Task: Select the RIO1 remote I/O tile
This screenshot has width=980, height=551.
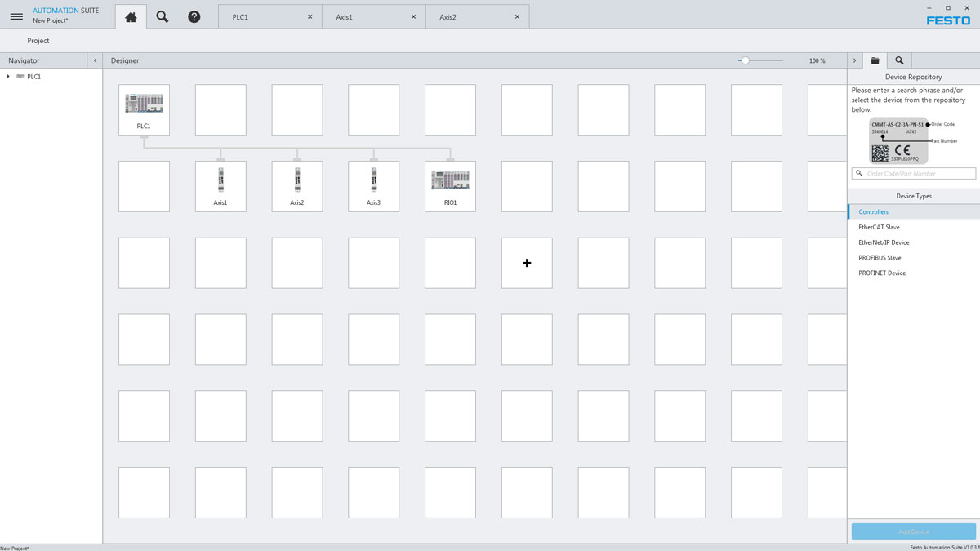Action: pyautogui.click(x=450, y=186)
